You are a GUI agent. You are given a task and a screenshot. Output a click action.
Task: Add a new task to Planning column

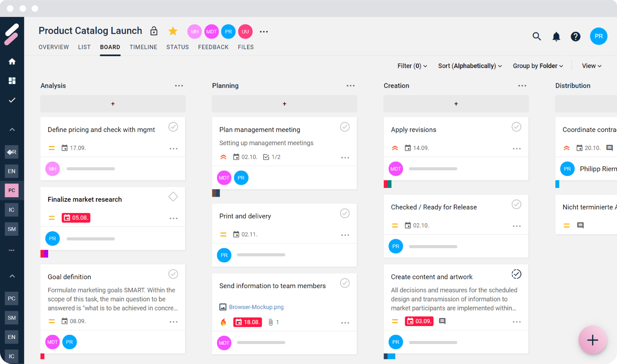point(284,104)
